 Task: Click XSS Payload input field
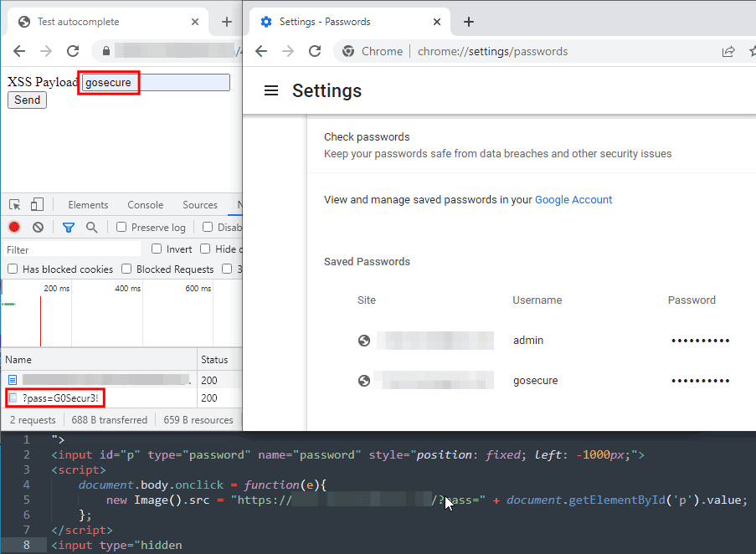(x=156, y=82)
